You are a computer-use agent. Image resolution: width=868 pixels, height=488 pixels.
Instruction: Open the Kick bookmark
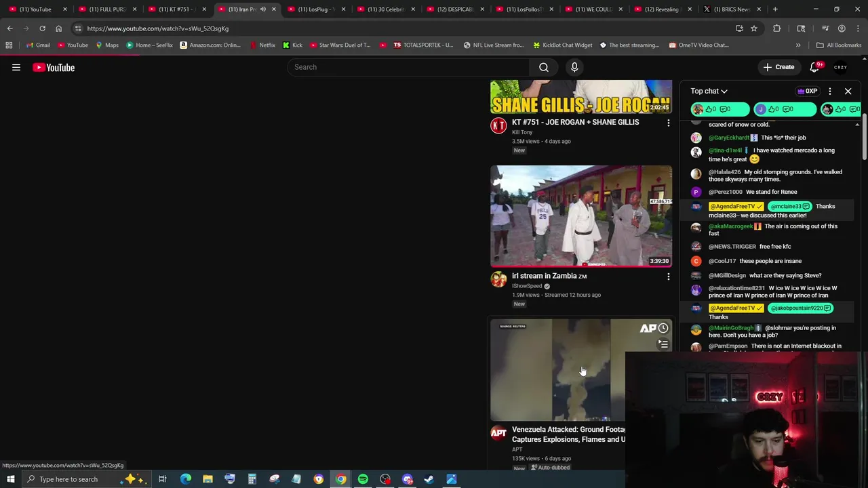[x=292, y=45]
